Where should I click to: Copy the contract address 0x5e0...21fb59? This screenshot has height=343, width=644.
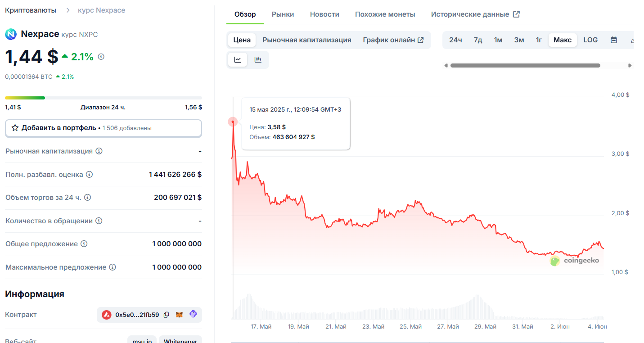(167, 315)
